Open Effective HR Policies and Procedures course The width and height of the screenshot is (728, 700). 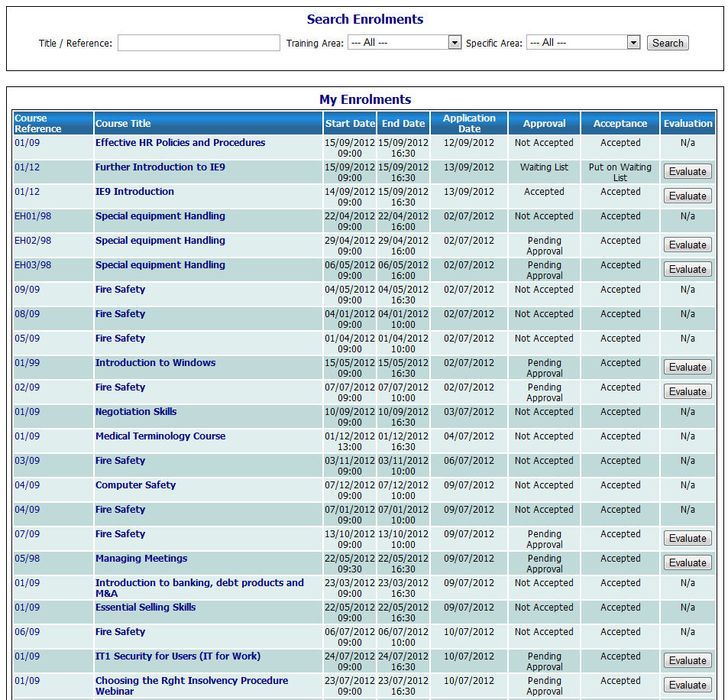(180, 143)
